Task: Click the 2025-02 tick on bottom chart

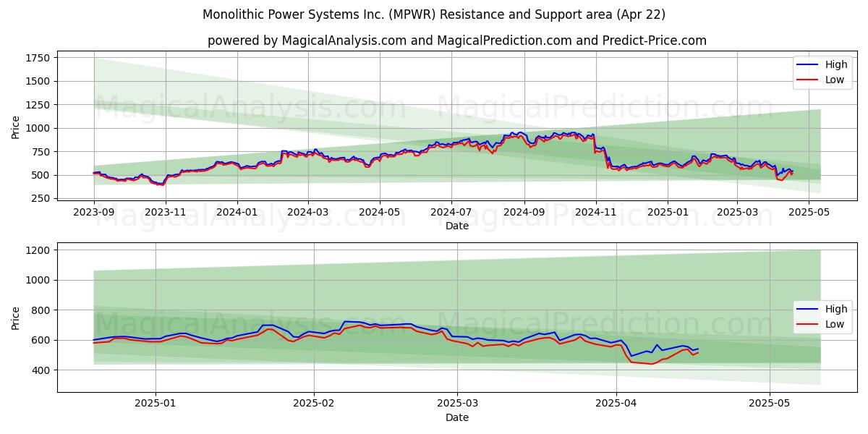Action: (313, 405)
